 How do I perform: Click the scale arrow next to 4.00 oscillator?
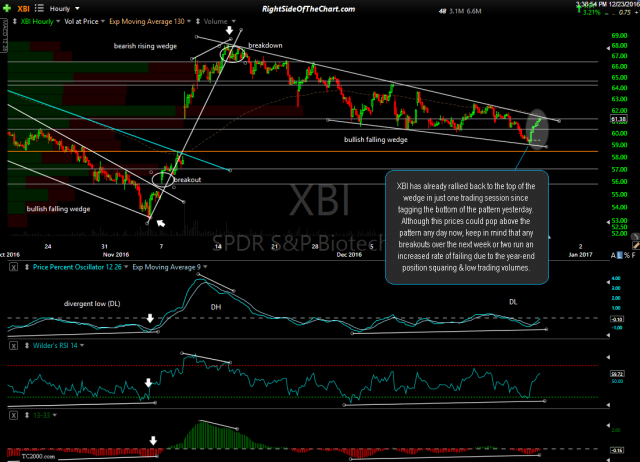pyautogui.click(x=608, y=281)
